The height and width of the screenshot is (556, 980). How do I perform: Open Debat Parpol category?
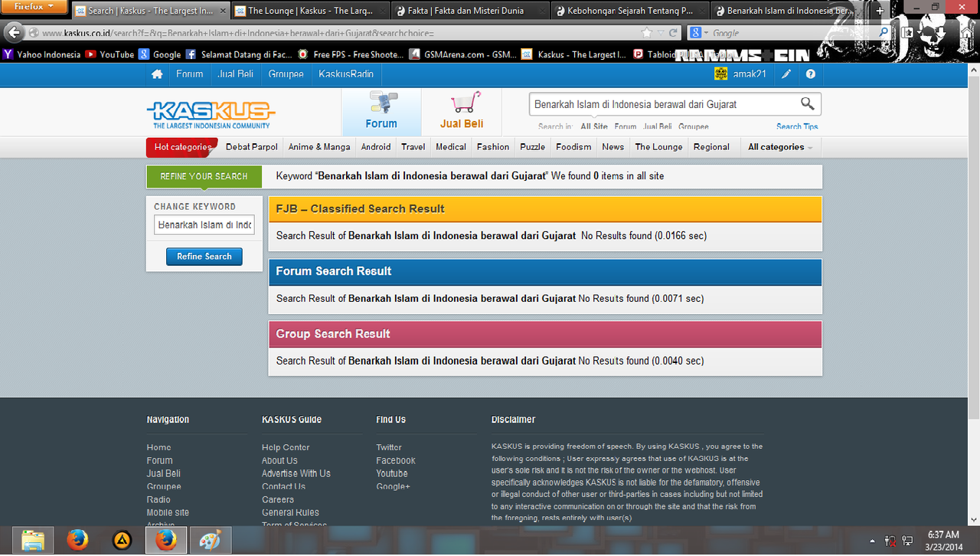tap(252, 147)
